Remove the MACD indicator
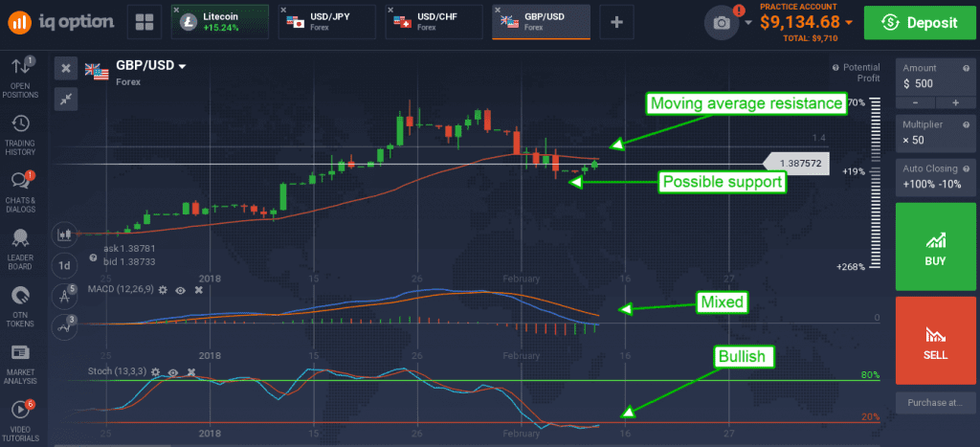Screen dimensions: 980x447 [199, 290]
